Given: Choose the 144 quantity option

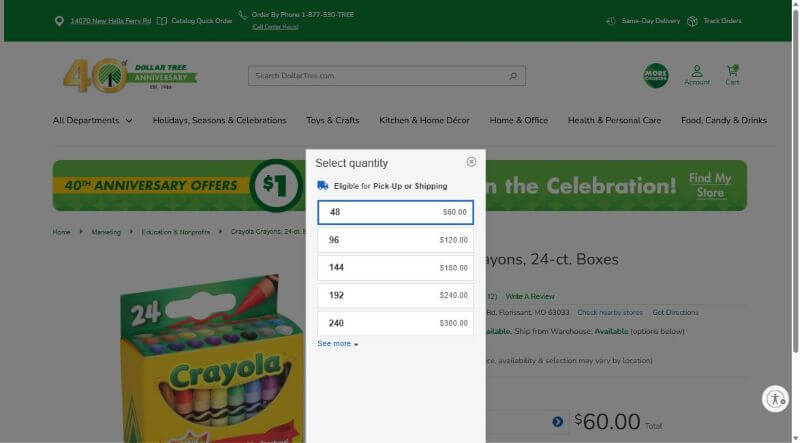Looking at the screenshot, I should [x=395, y=267].
